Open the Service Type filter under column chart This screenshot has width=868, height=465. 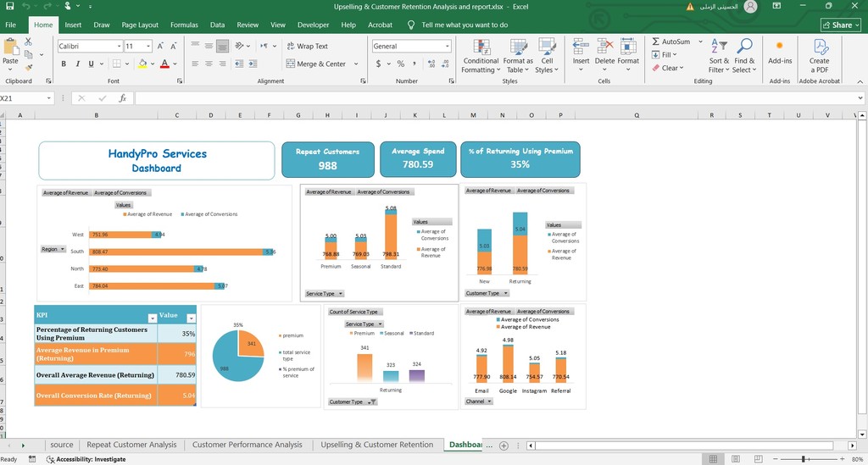(325, 294)
